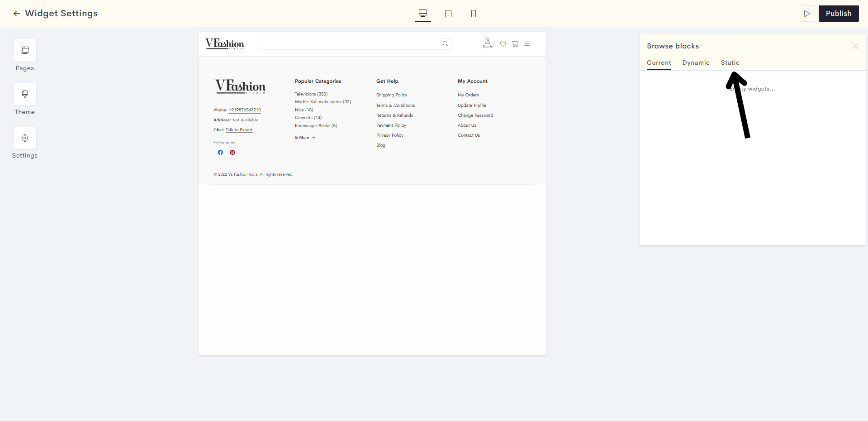Switch to mobile preview mode

tap(474, 14)
